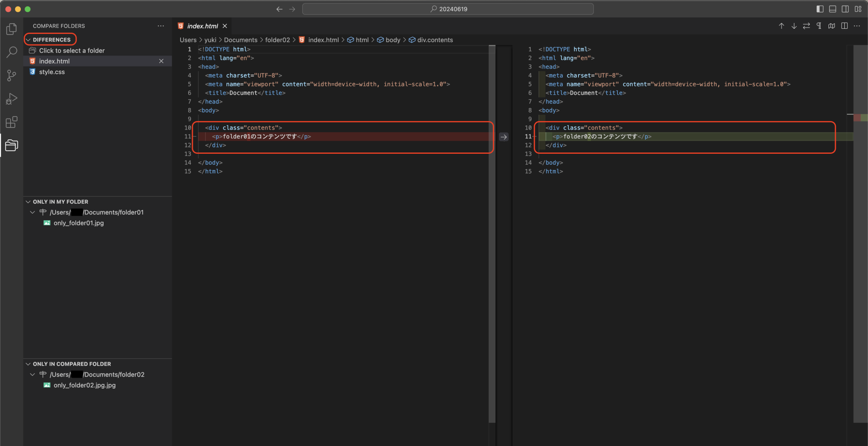Open the Search view in the activity bar
This screenshot has height=446, width=868.
pyautogui.click(x=11, y=52)
